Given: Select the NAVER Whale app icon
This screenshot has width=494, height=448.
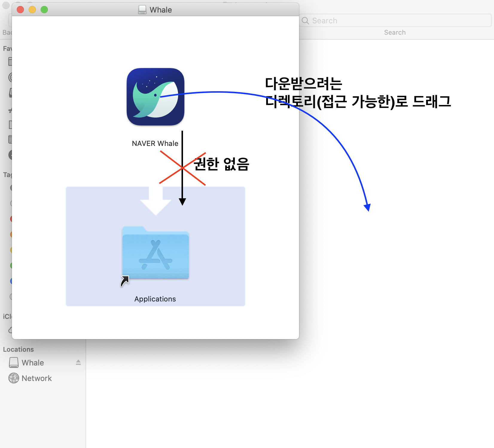Looking at the screenshot, I should [x=155, y=97].
